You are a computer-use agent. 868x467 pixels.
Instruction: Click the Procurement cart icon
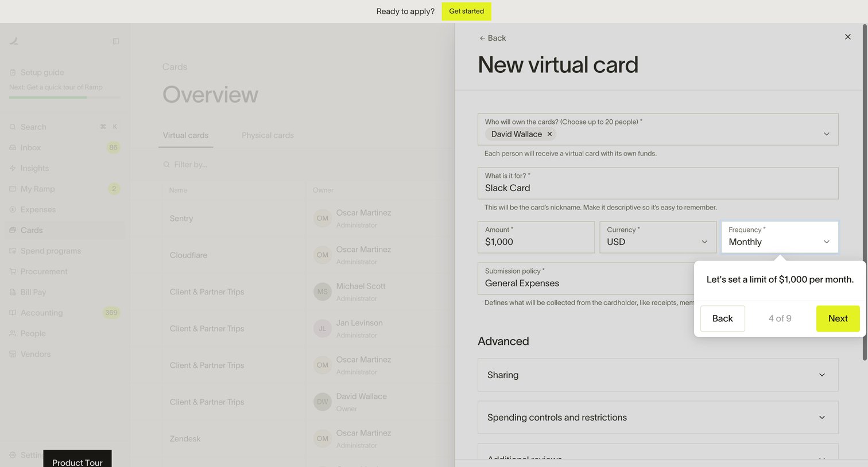tap(13, 271)
